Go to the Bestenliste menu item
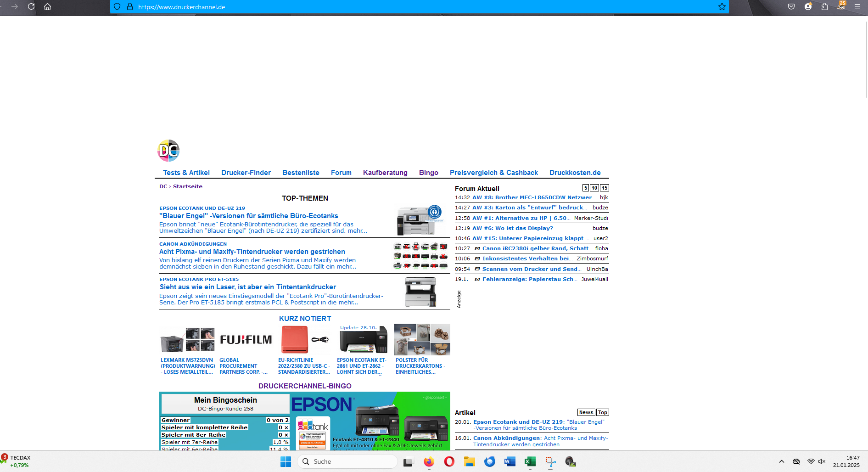Viewport: 868px width, 472px height. (301, 173)
